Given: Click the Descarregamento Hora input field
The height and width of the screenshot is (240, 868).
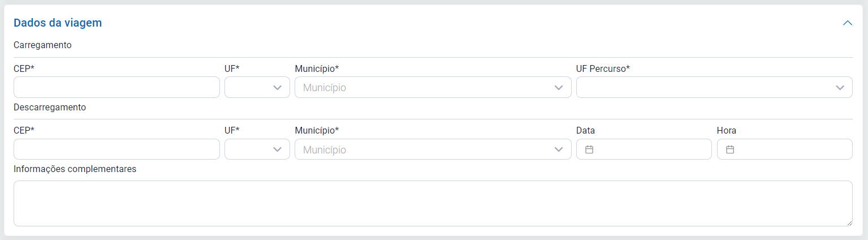Looking at the screenshot, I should [792, 149].
